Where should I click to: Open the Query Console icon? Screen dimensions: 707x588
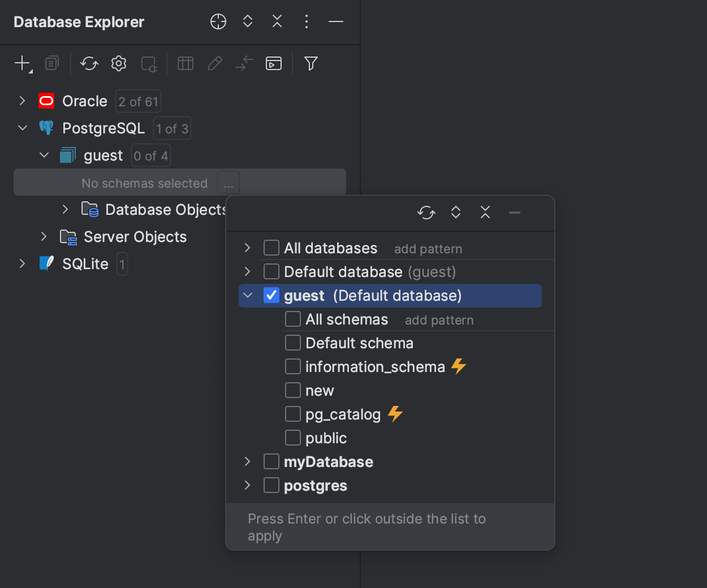pos(273,63)
